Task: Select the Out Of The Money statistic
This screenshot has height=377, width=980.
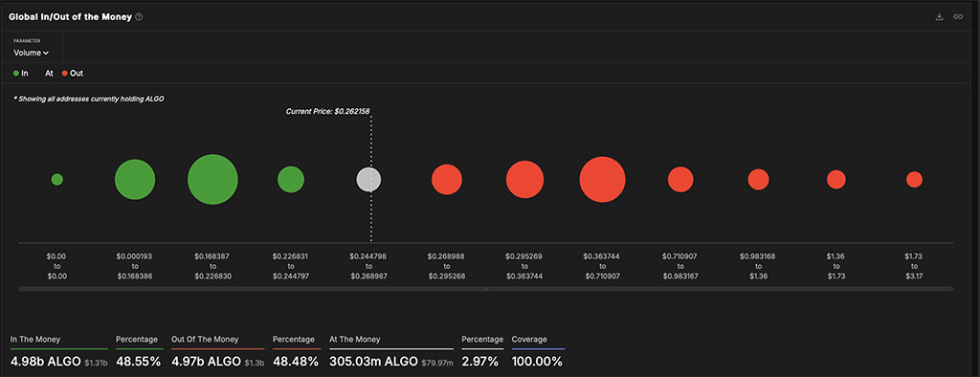Action: click(218, 353)
